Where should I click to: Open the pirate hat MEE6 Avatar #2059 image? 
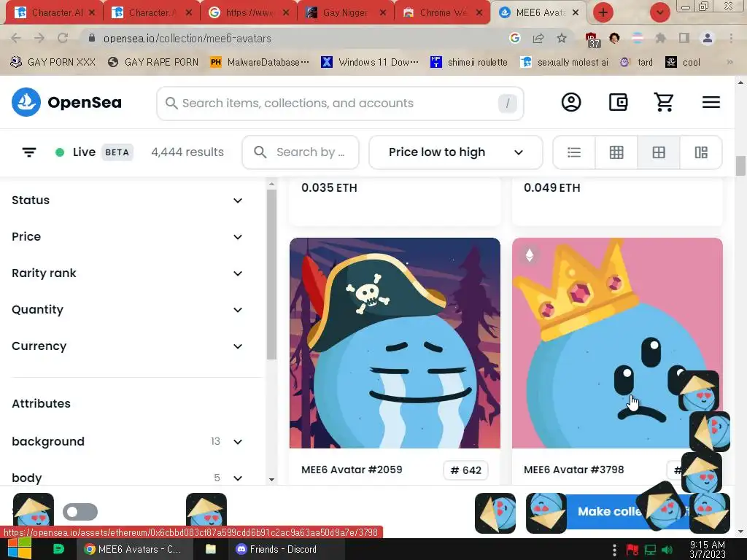pos(395,343)
